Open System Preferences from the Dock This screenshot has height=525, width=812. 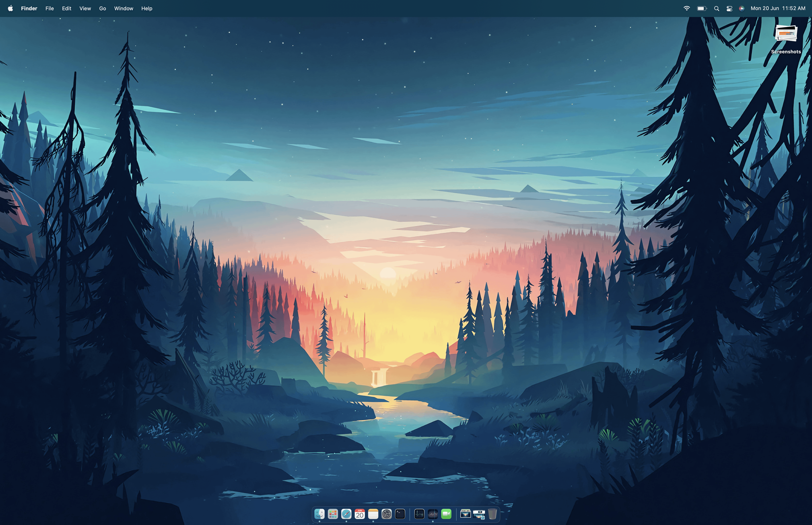[387, 514]
